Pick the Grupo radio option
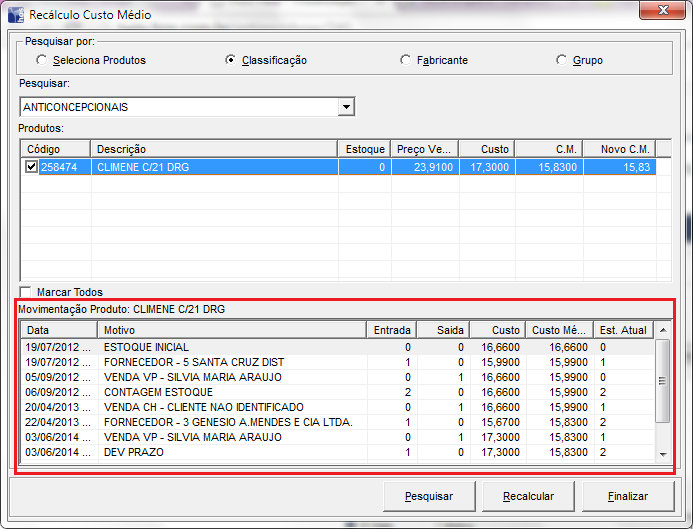 (x=562, y=61)
